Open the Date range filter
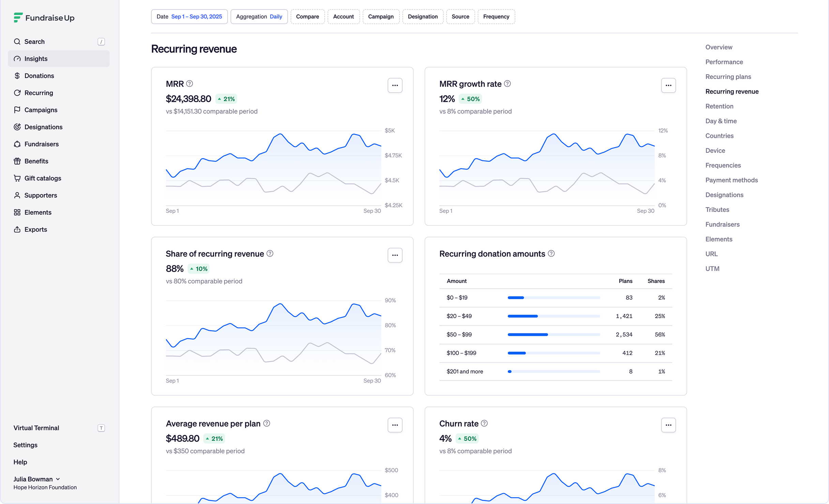Screen dimensions: 829x504 [x=189, y=17]
